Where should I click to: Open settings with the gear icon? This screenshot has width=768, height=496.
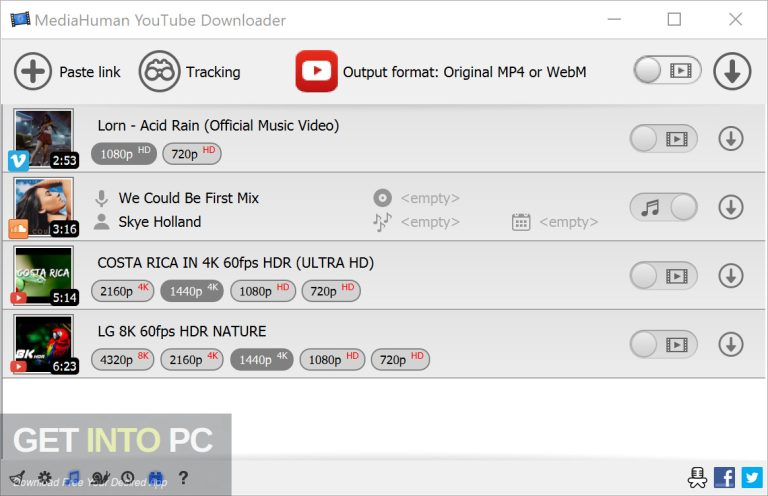[x=45, y=477]
